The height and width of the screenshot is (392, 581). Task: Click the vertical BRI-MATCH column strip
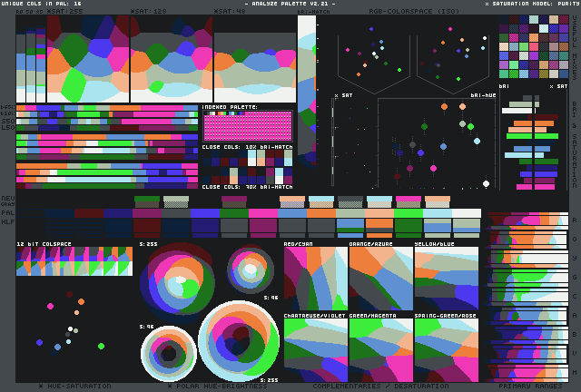coord(307,92)
